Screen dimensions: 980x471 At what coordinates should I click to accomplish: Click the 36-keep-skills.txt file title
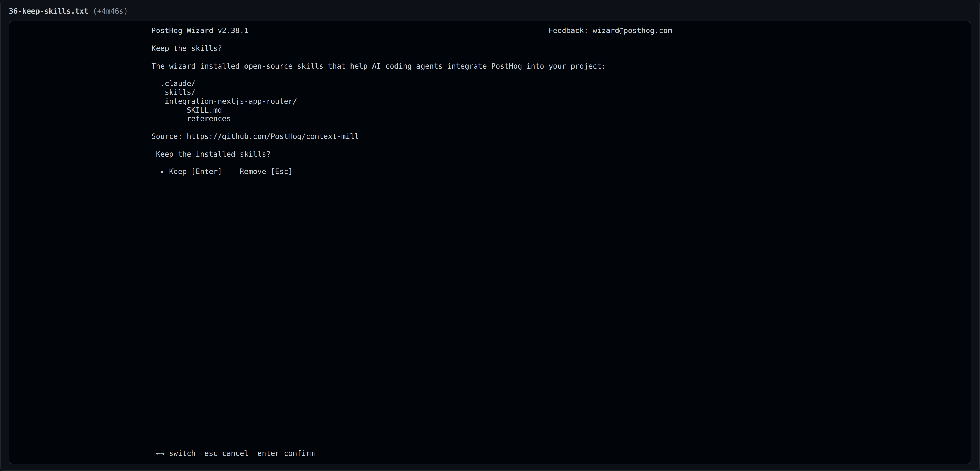(x=48, y=11)
